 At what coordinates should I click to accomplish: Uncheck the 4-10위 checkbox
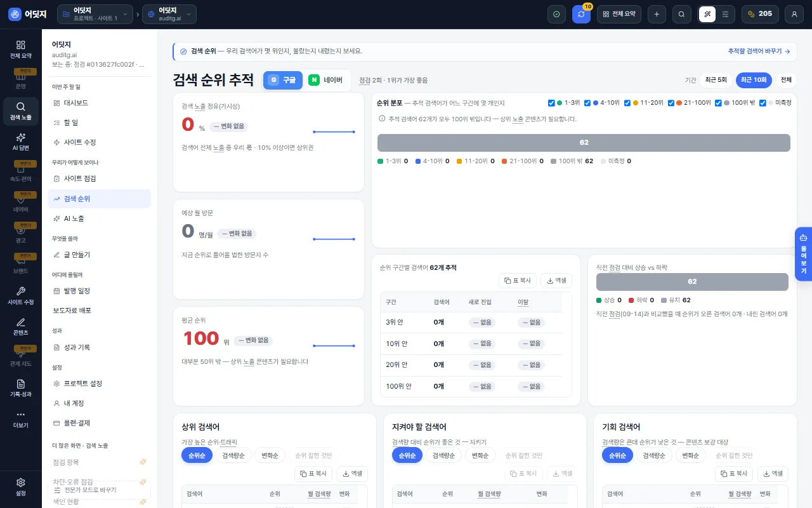click(587, 103)
